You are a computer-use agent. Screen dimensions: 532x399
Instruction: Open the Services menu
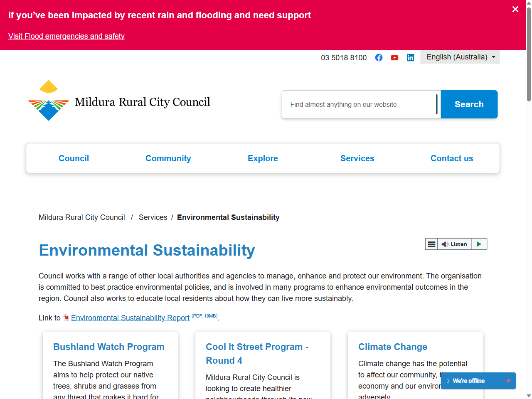(x=357, y=158)
